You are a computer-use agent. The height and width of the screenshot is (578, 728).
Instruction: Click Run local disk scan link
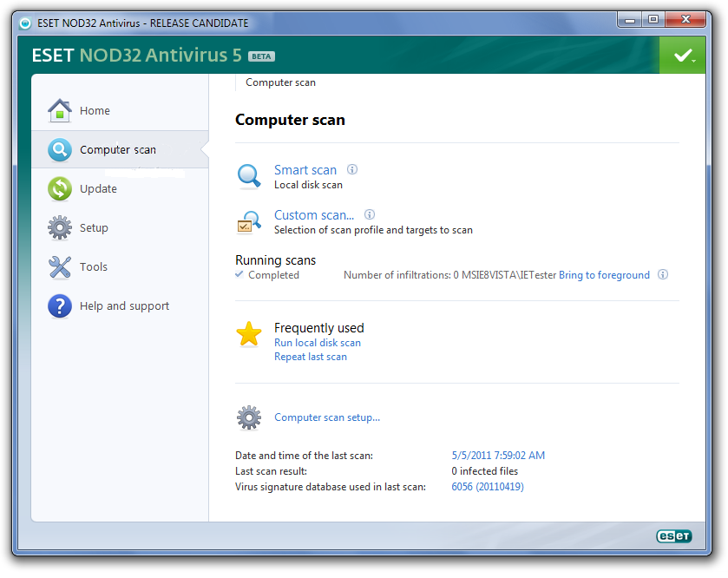click(x=318, y=343)
